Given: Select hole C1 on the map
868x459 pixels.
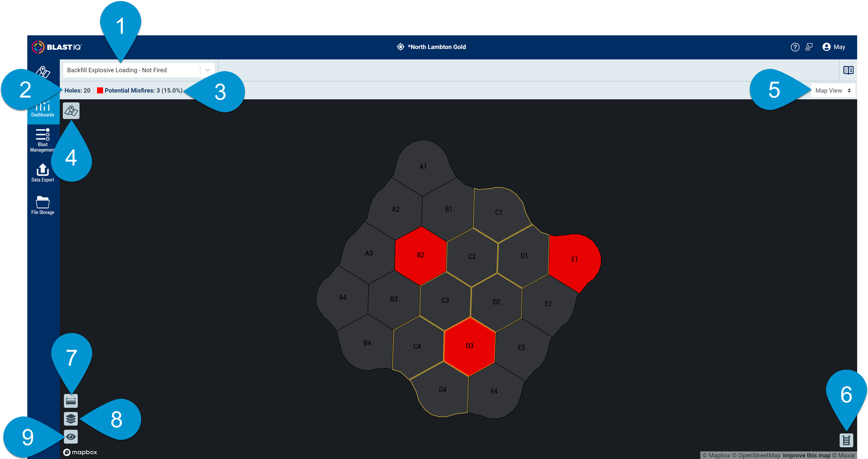Looking at the screenshot, I should coord(499,213).
